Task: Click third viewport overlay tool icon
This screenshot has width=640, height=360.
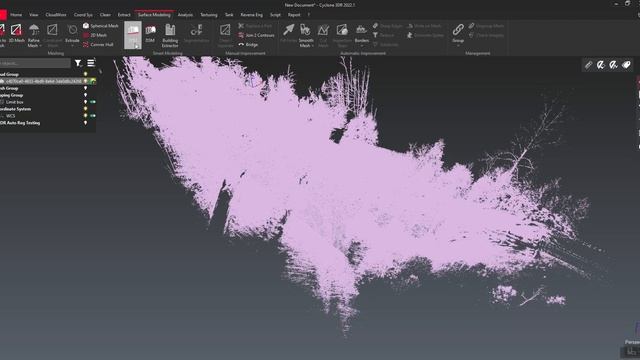Action: [x=613, y=64]
